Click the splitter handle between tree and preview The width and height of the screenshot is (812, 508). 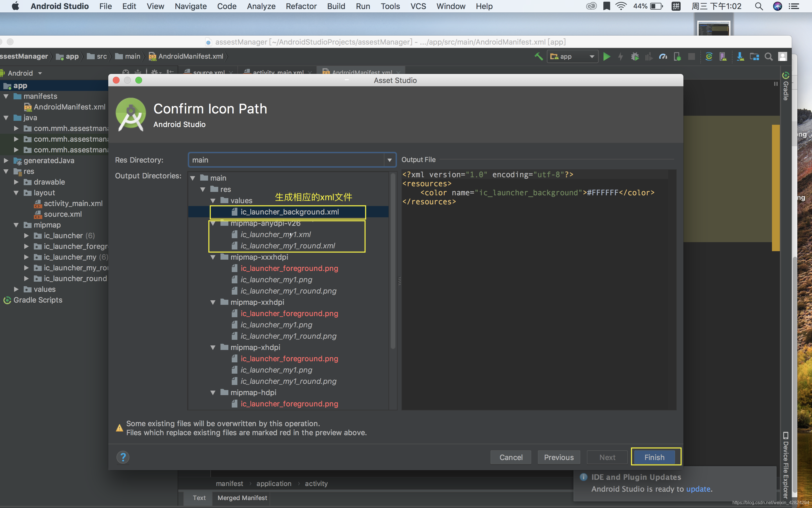(x=399, y=281)
